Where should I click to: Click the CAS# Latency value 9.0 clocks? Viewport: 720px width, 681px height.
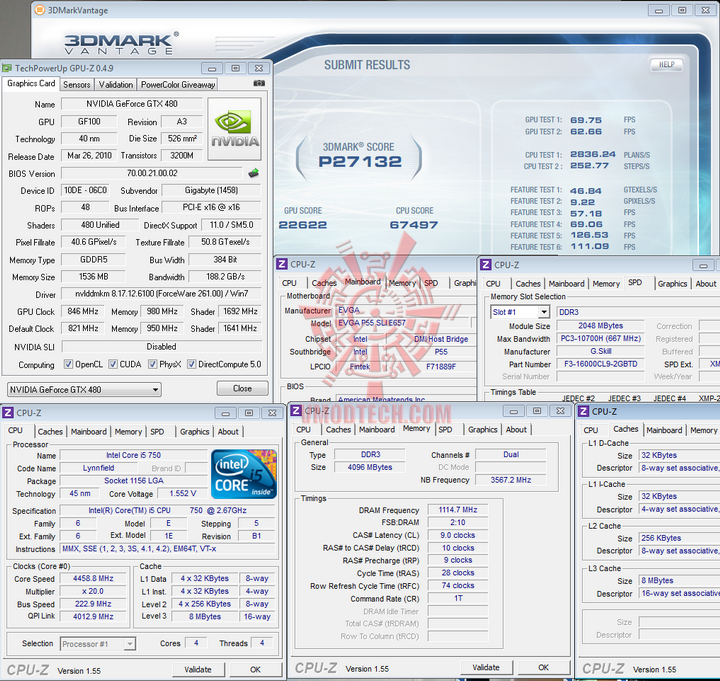[457, 535]
